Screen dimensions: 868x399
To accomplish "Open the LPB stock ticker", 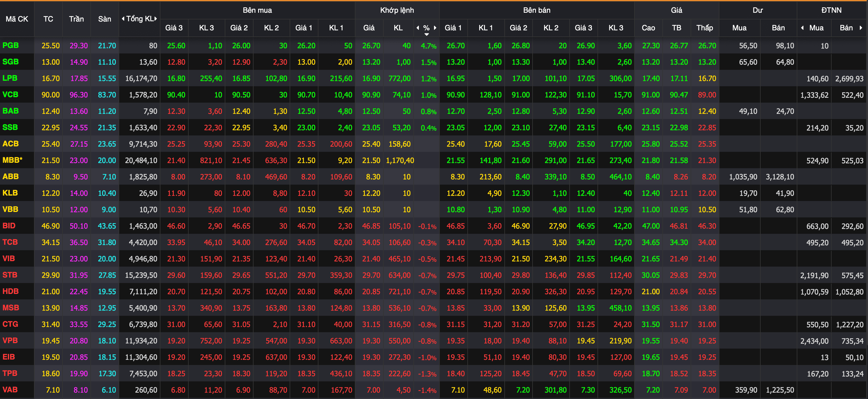I will [10, 78].
